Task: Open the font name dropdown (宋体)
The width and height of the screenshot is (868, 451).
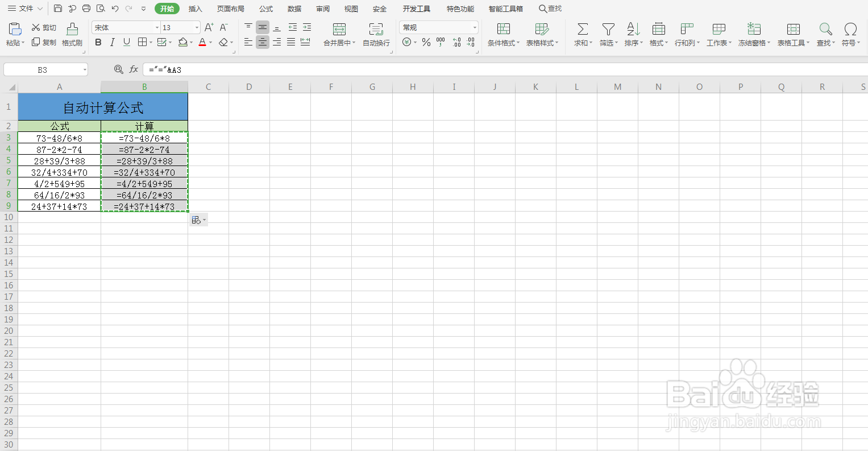Action: tap(157, 27)
